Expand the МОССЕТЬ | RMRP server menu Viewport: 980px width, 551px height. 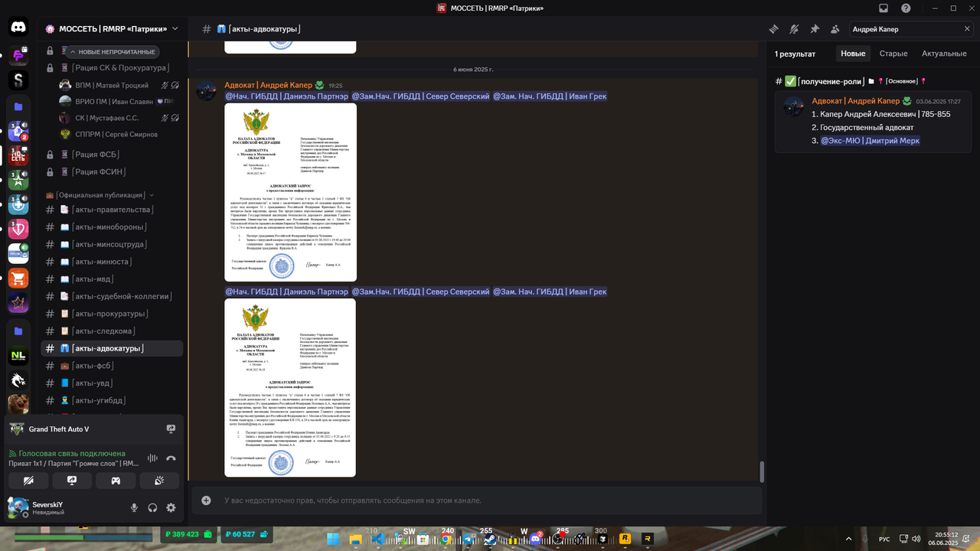(x=112, y=29)
